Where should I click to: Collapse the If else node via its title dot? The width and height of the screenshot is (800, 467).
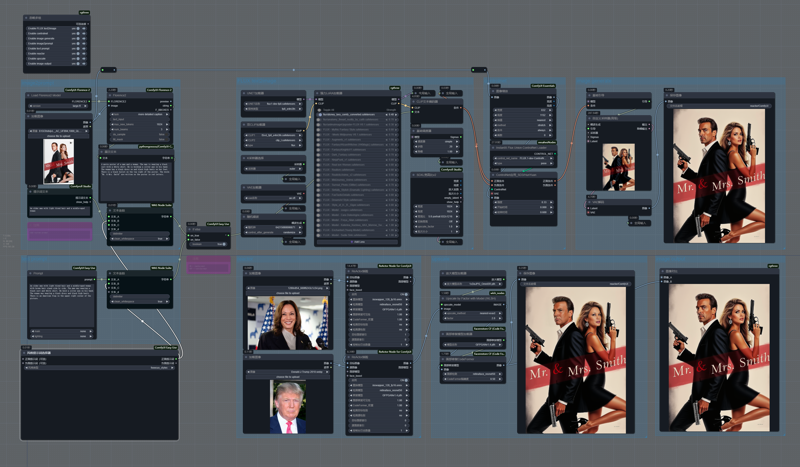point(189,229)
